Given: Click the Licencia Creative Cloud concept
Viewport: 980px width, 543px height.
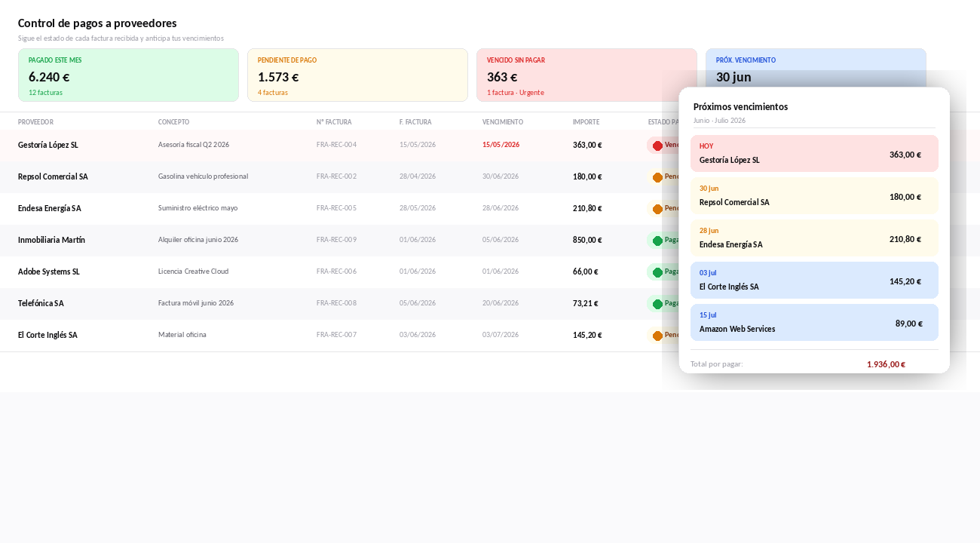Looking at the screenshot, I should pos(193,271).
